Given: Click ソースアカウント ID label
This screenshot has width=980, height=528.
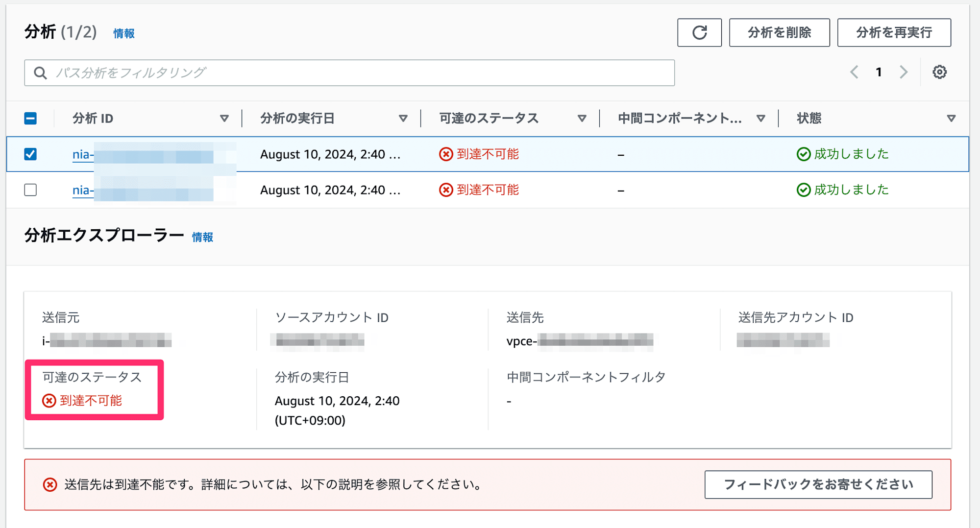Looking at the screenshot, I should click(x=332, y=318).
